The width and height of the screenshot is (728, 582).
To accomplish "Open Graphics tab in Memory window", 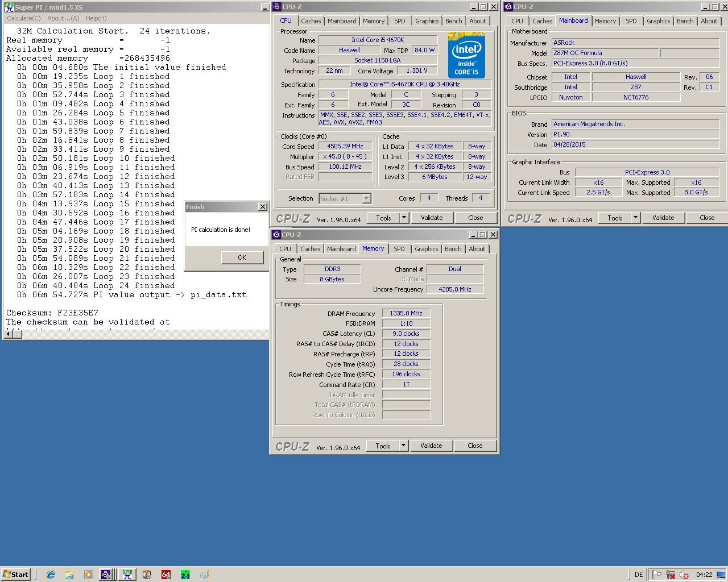I will pyautogui.click(x=426, y=249).
